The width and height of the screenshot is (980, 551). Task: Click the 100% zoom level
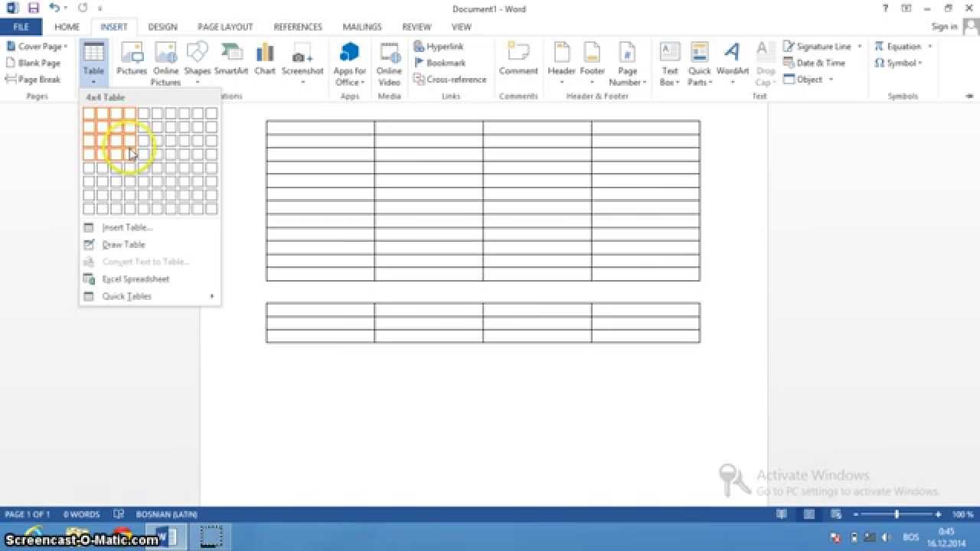click(x=962, y=514)
